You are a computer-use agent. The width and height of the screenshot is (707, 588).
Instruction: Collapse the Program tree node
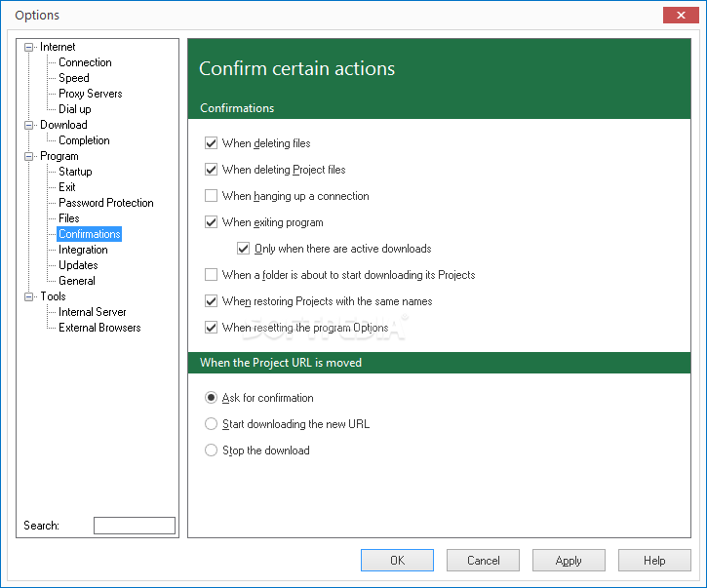tap(29, 156)
